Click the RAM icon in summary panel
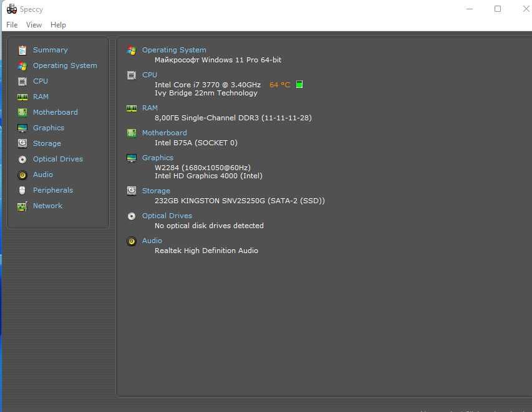The image size is (532, 412). (132, 108)
